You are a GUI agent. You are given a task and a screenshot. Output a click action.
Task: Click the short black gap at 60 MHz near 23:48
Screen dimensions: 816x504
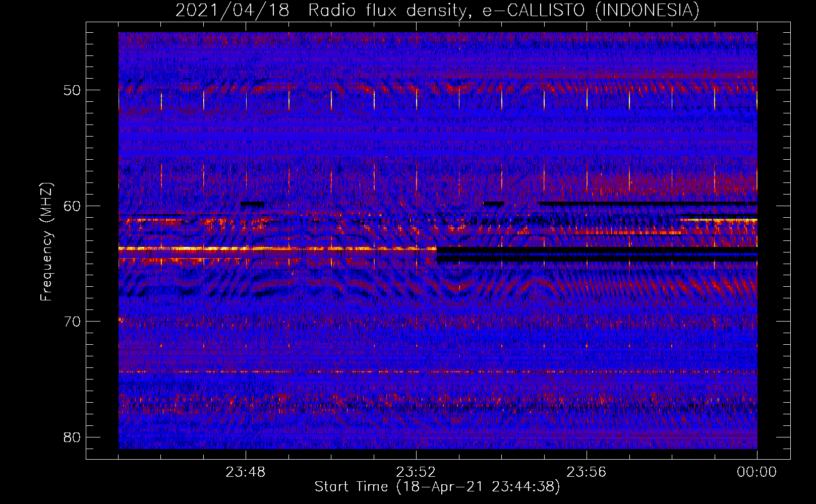tap(253, 204)
